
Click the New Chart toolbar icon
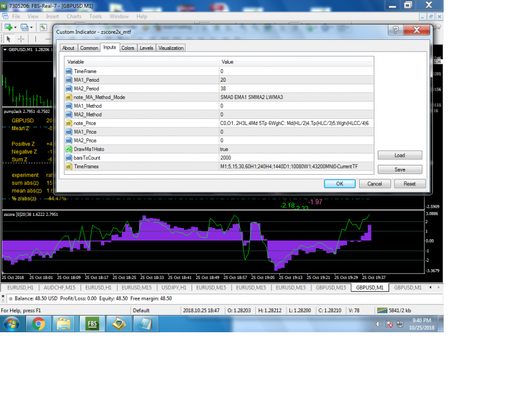point(8,27)
